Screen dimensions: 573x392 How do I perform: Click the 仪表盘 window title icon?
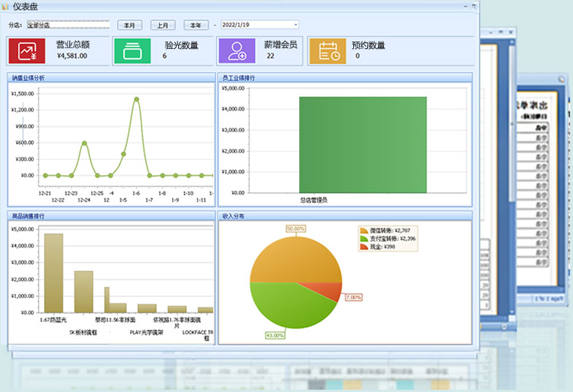[5, 7]
